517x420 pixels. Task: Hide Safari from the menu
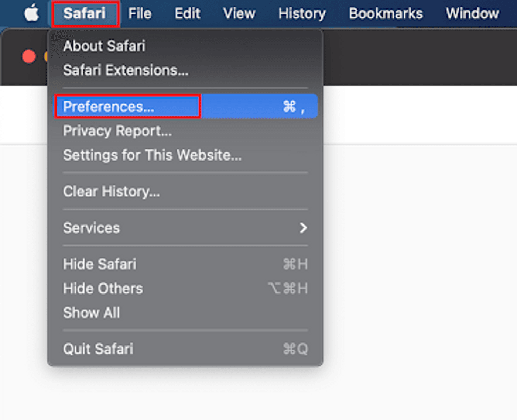(x=100, y=264)
